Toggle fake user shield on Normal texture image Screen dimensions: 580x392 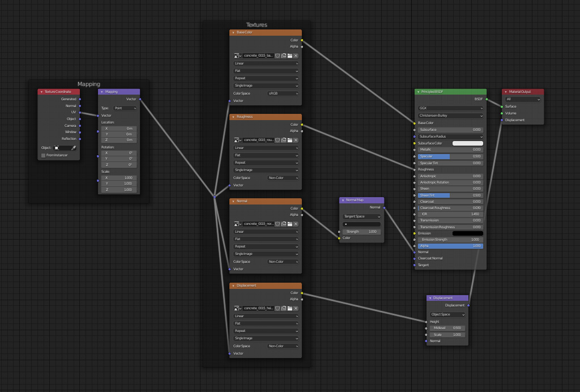click(278, 224)
